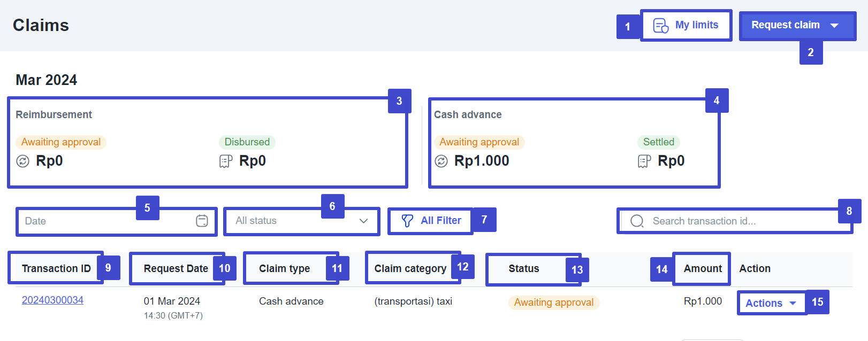Click the Status column header
868x341 pixels.
[x=523, y=268]
